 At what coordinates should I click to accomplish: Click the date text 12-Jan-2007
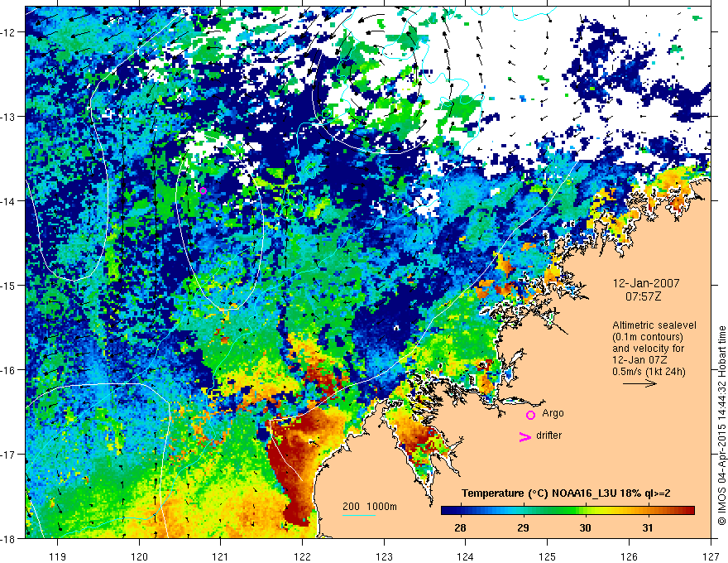tap(646, 283)
